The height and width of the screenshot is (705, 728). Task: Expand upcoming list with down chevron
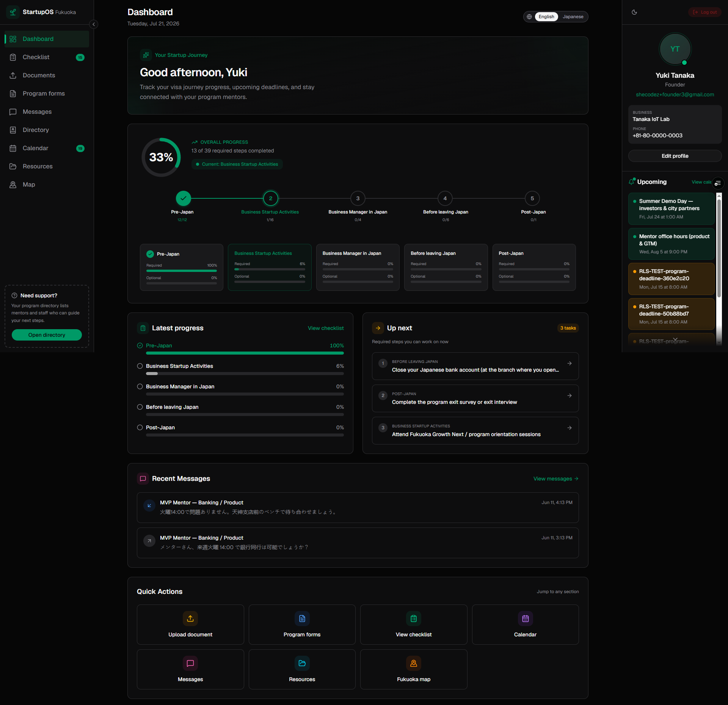click(675, 339)
